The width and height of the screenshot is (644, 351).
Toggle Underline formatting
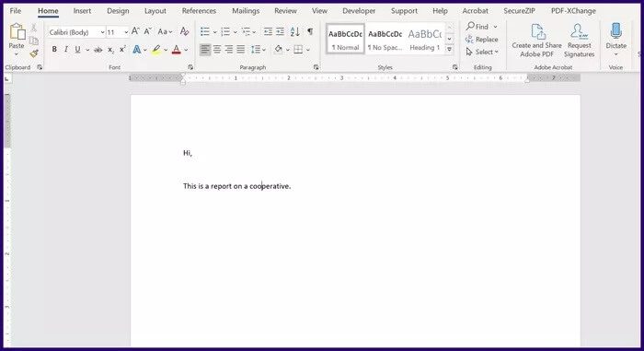point(77,50)
